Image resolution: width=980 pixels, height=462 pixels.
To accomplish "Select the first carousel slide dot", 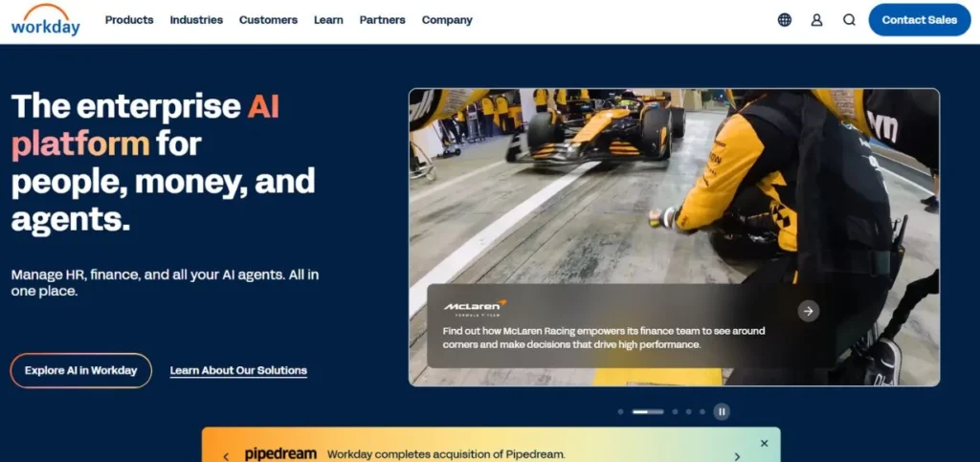I will click(620, 411).
